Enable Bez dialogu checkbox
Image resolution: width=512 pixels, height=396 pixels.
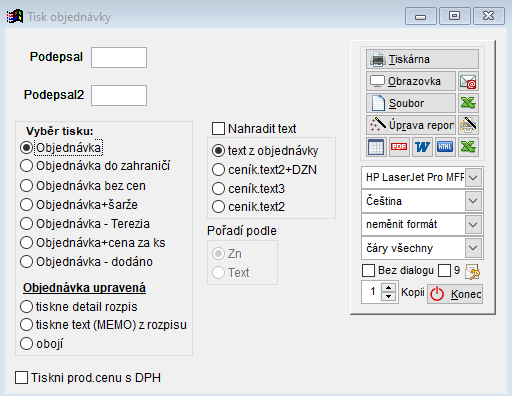[368, 270]
